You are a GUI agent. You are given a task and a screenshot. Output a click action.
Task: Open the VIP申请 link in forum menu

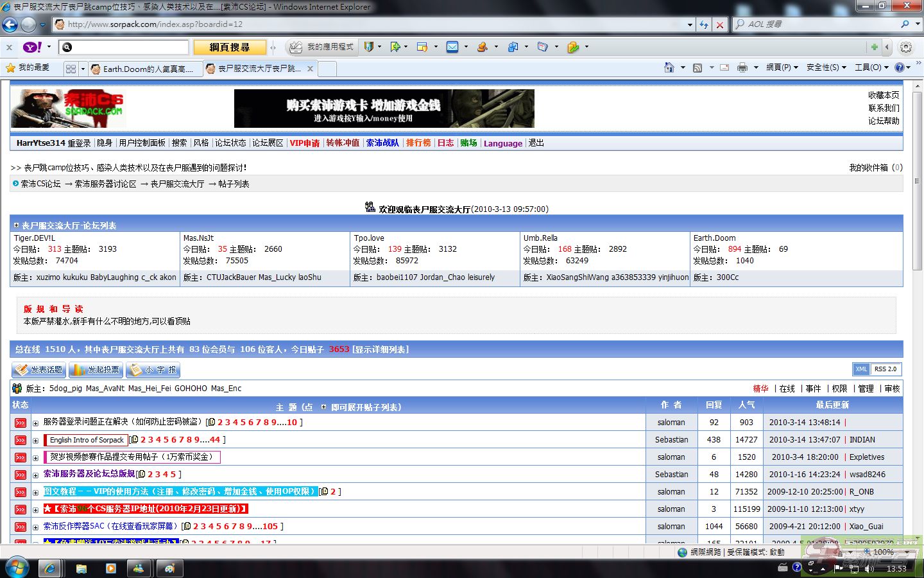click(x=304, y=143)
